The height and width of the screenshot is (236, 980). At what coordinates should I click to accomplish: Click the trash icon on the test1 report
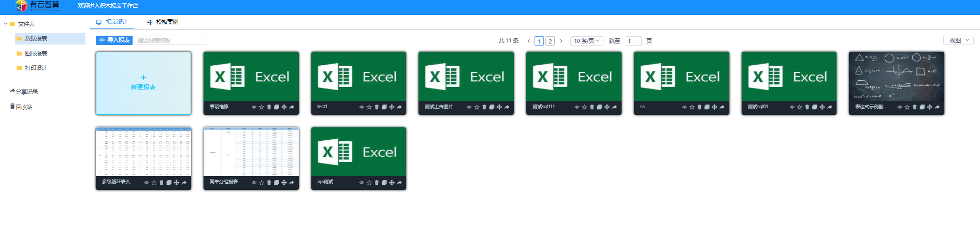[377, 107]
